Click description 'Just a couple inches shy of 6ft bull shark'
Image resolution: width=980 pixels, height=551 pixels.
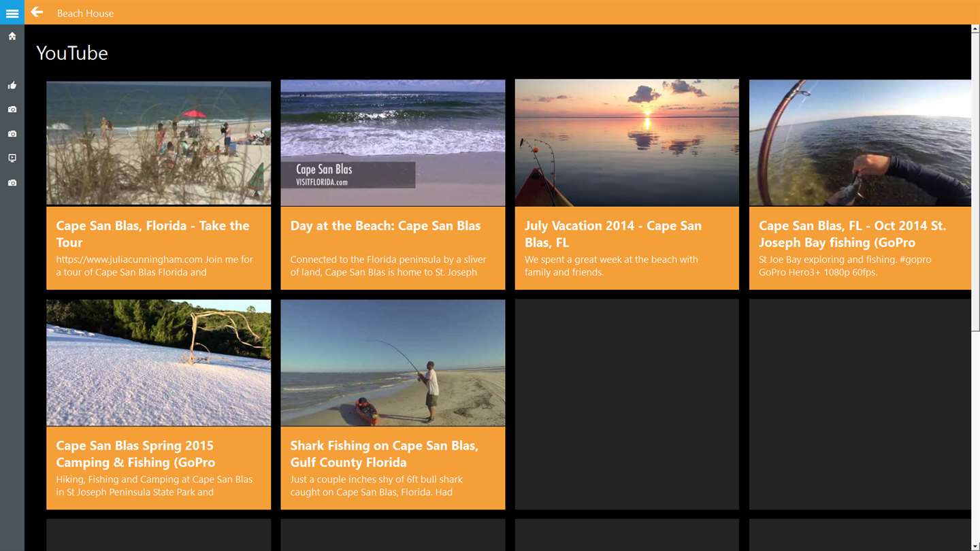376,486
